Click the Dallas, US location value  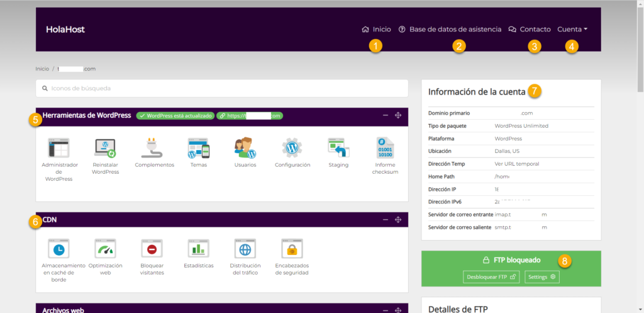508,151
